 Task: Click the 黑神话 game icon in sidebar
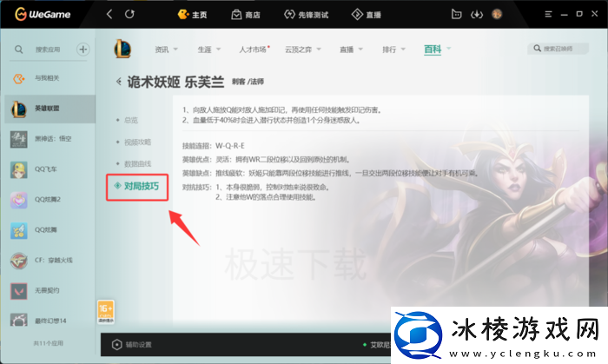click(x=18, y=139)
